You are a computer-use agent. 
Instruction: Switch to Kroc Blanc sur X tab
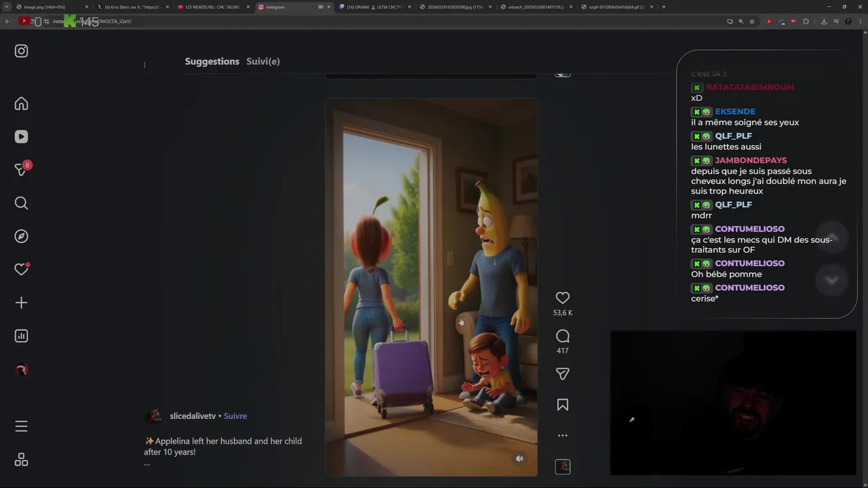click(x=132, y=7)
